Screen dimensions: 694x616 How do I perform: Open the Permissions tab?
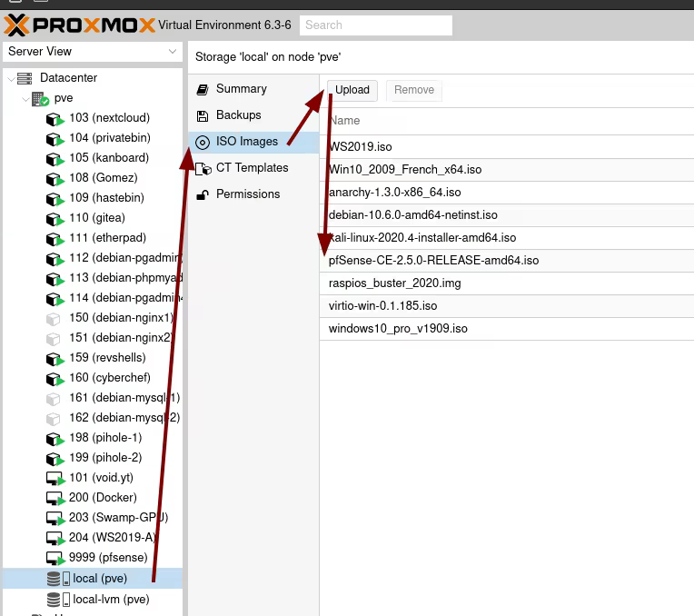[x=253, y=194]
